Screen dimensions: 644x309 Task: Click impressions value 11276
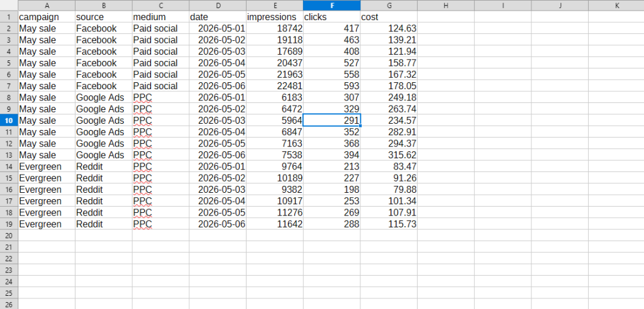(275, 212)
